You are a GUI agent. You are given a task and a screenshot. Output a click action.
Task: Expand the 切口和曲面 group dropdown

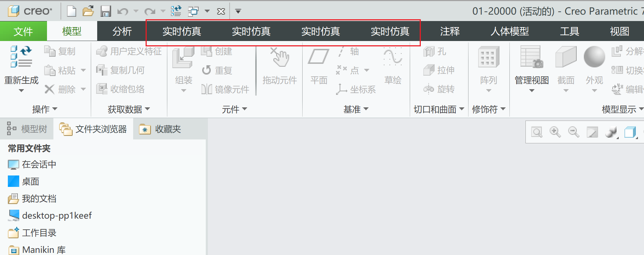(x=439, y=109)
